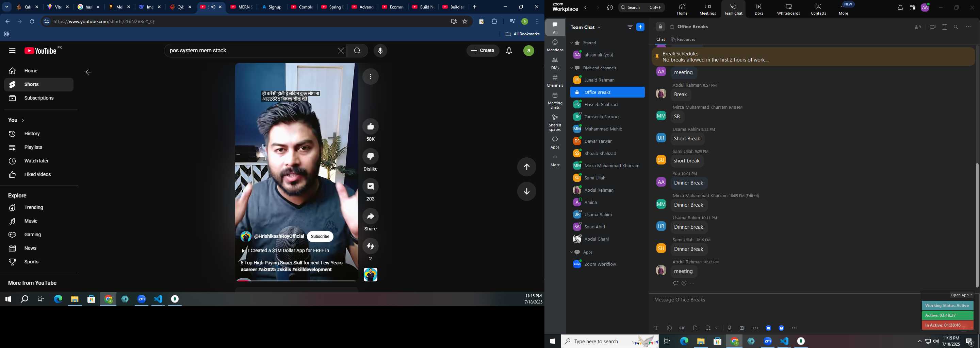This screenshot has height=348, width=980.
Task: Expand screenshot options dropdown arrow
Action: 716,328
